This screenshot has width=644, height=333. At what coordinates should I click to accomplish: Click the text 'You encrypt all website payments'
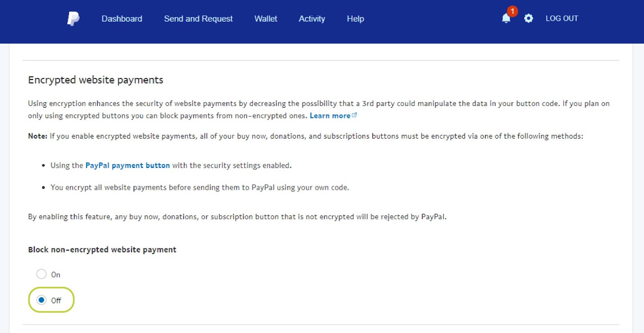point(109,188)
